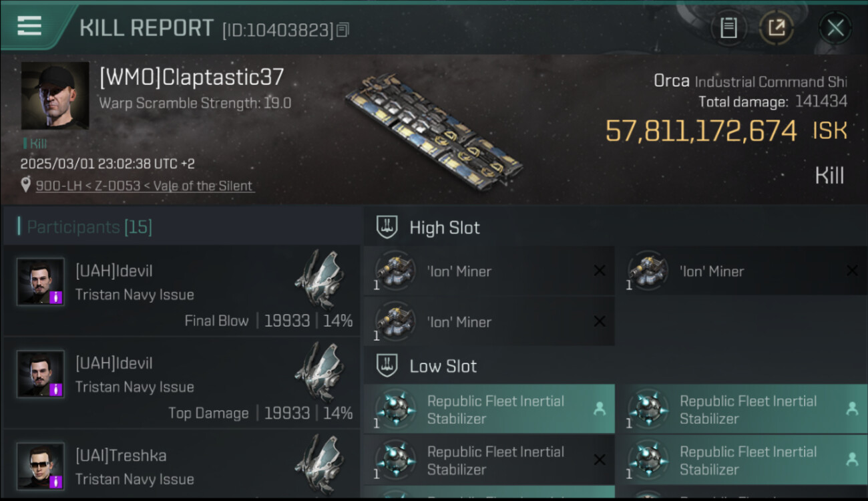Collapse the High Slot section
The image size is (868, 501).
[x=387, y=228]
